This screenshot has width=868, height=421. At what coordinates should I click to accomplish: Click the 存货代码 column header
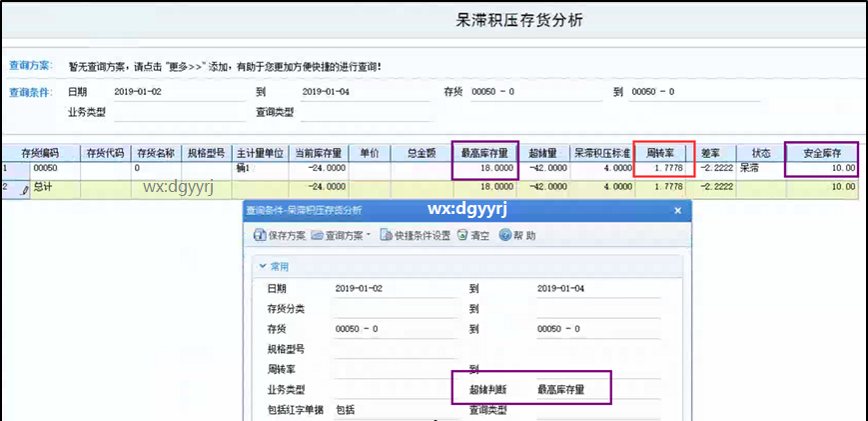tap(106, 153)
